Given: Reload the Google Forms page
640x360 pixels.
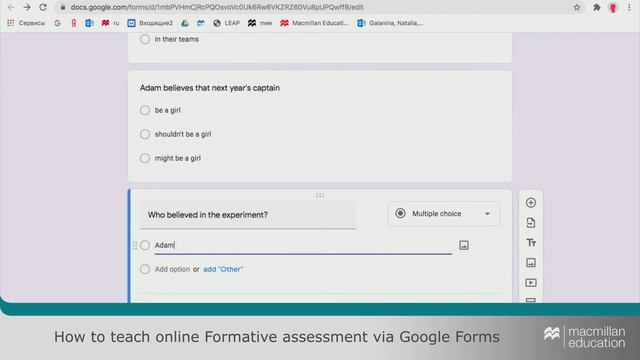Looking at the screenshot, I should 43,7.
